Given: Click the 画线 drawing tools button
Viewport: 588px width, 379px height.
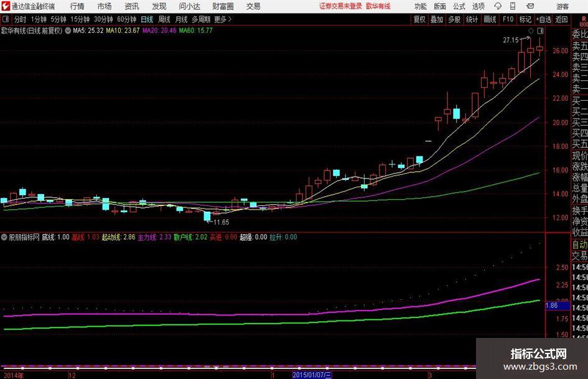Looking at the screenshot, I should 490,19.
